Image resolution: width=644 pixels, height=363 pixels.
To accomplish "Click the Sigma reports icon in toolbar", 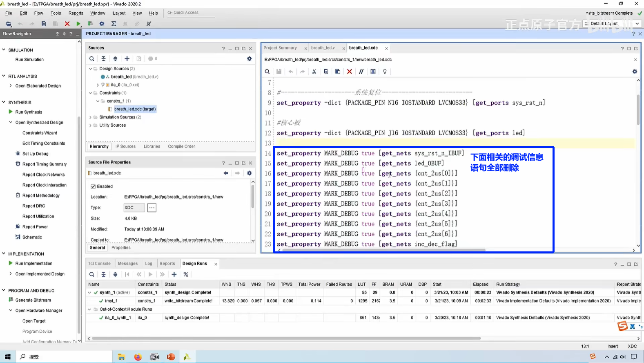I will click(x=114, y=24).
